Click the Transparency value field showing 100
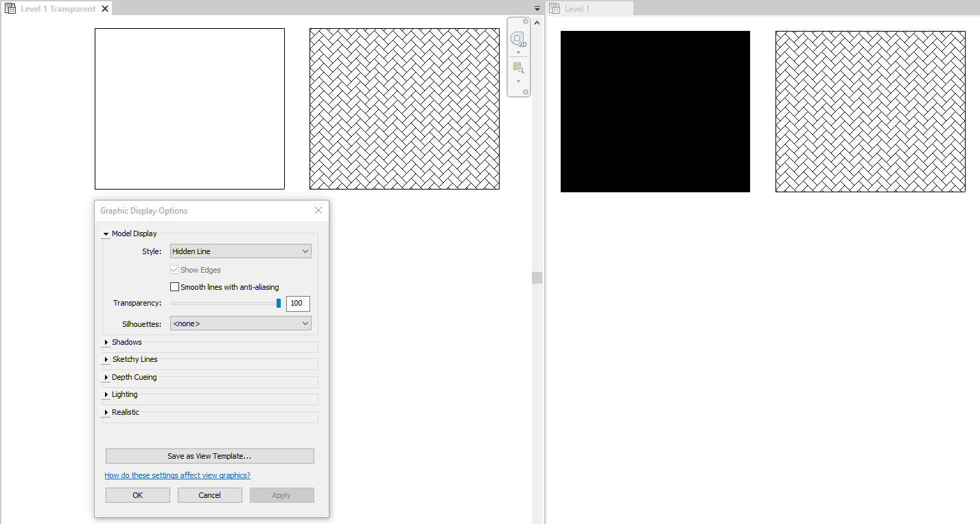The width and height of the screenshot is (980, 524). pyautogui.click(x=297, y=303)
